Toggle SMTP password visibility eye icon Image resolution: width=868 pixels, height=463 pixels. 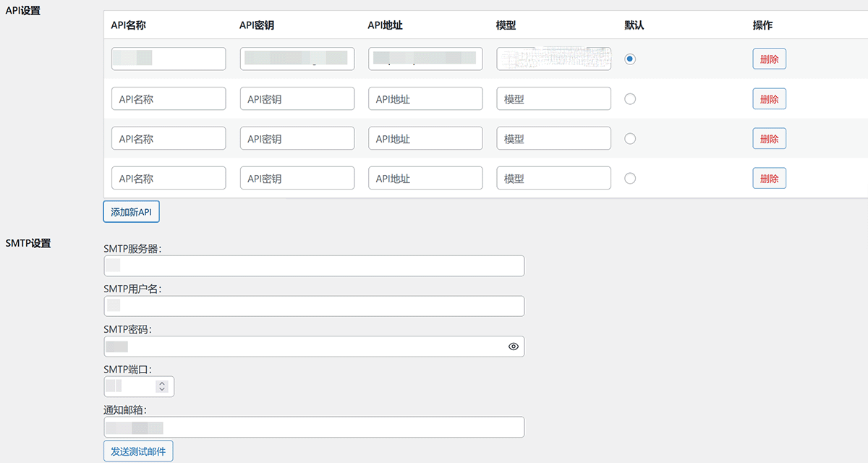coord(514,347)
